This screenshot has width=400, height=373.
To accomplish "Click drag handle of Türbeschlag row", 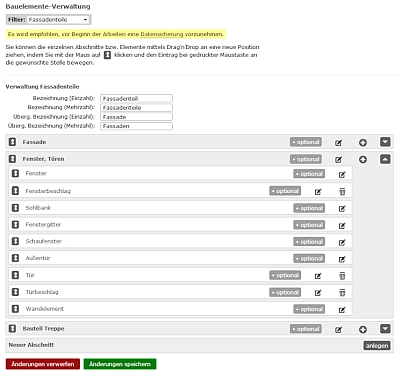I will (15, 292).
